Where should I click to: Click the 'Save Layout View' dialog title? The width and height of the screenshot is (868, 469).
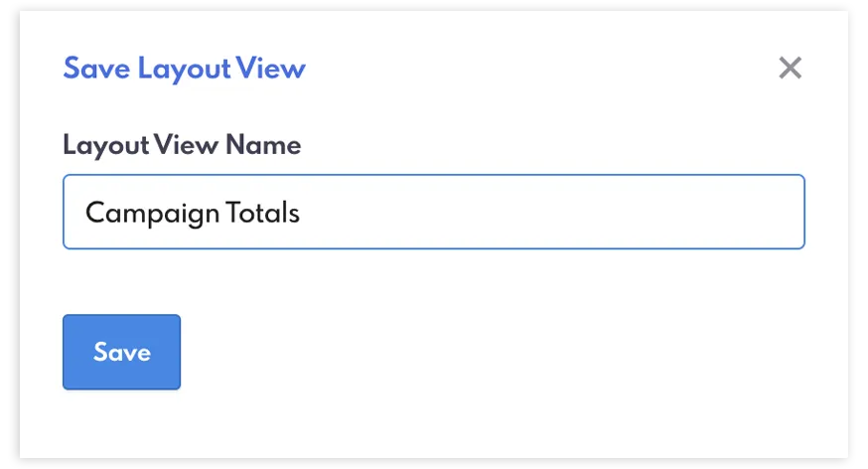click(184, 69)
